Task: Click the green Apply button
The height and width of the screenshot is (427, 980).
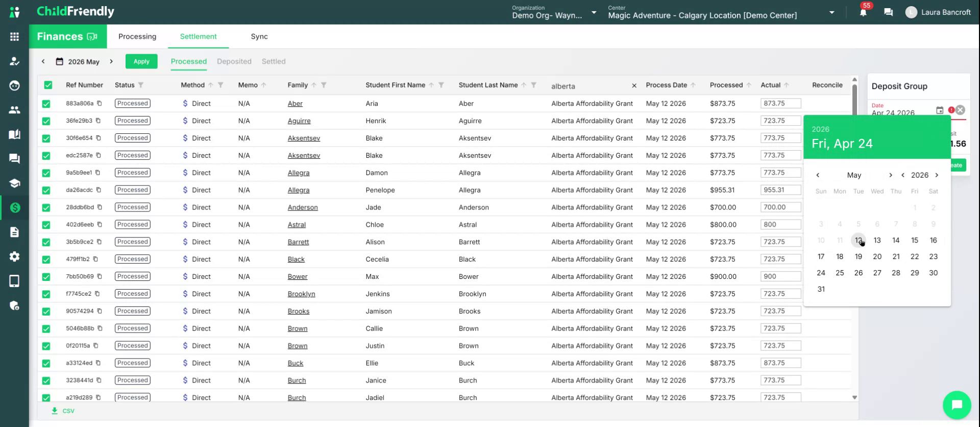Action: pyautogui.click(x=141, y=61)
